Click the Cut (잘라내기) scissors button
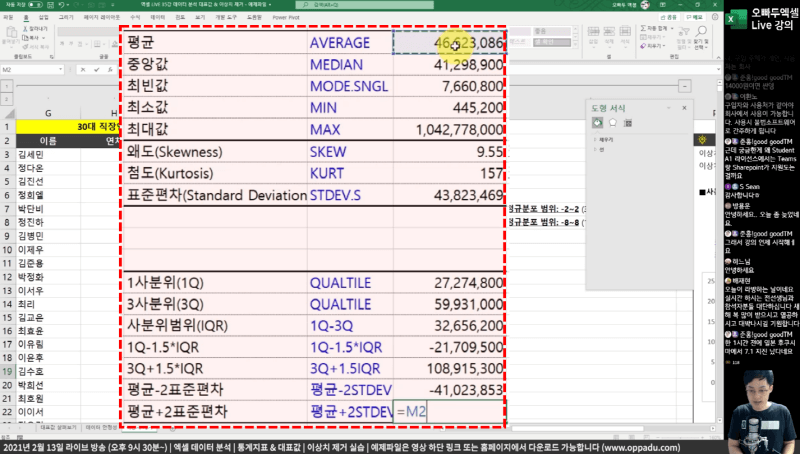Viewport: 800px width, 454px height. coord(37,29)
